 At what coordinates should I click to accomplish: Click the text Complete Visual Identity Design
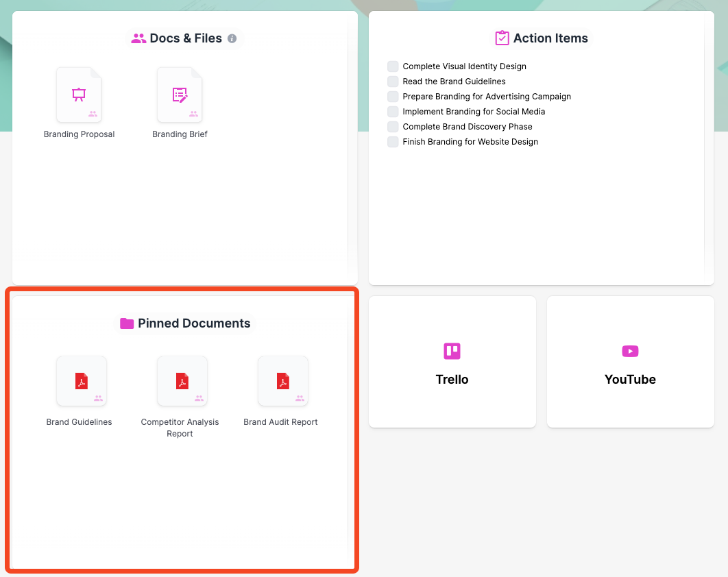[464, 66]
